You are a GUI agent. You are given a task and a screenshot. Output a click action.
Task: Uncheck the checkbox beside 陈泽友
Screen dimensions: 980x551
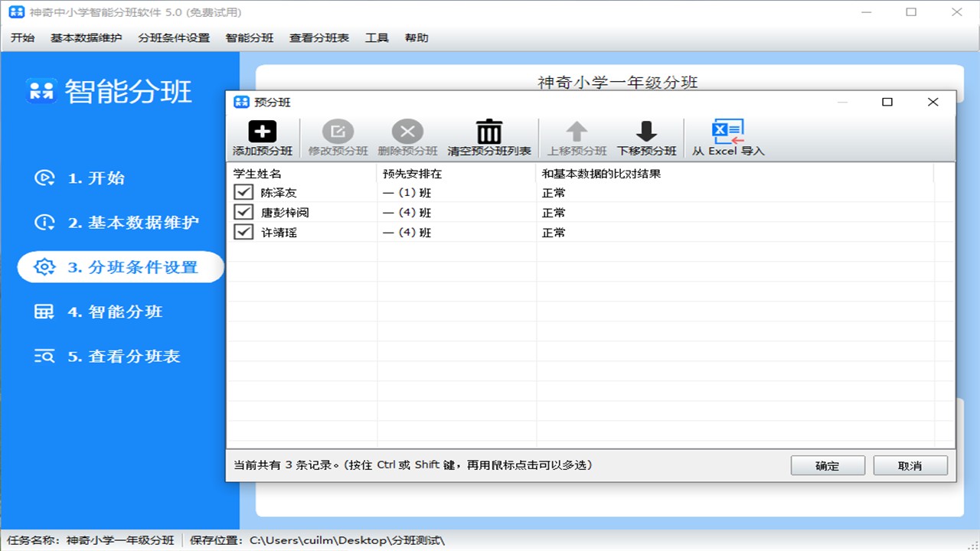point(243,192)
